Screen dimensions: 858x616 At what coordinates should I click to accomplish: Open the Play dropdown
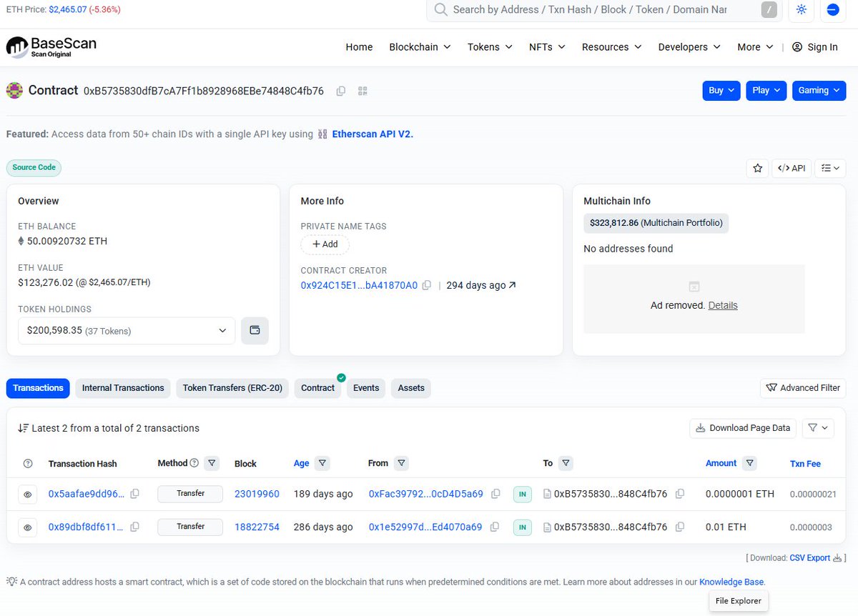766,91
